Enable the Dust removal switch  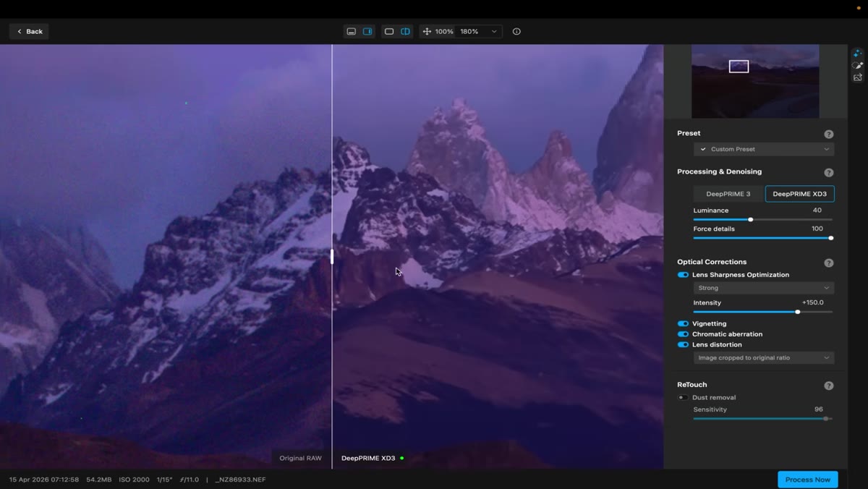pyautogui.click(x=683, y=398)
